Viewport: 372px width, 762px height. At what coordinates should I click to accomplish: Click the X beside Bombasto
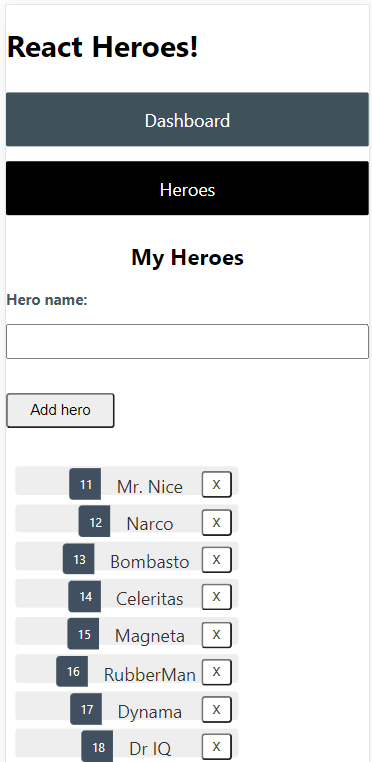pyautogui.click(x=216, y=559)
